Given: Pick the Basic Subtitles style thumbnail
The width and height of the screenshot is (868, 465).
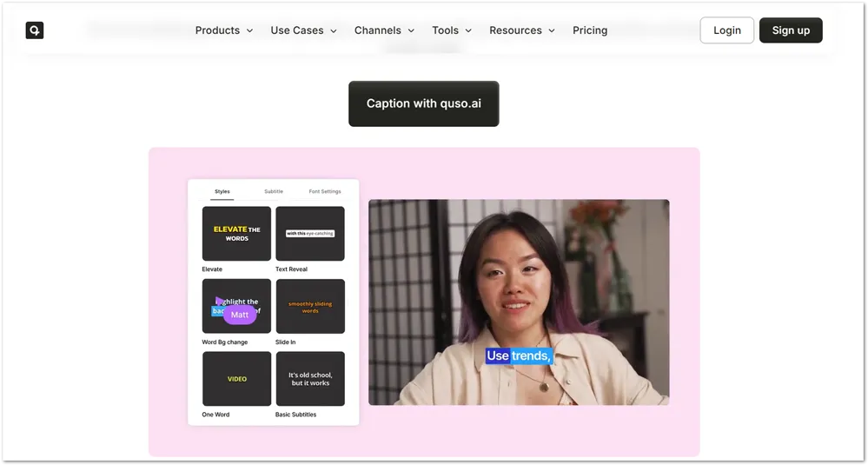Looking at the screenshot, I should point(310,379).
